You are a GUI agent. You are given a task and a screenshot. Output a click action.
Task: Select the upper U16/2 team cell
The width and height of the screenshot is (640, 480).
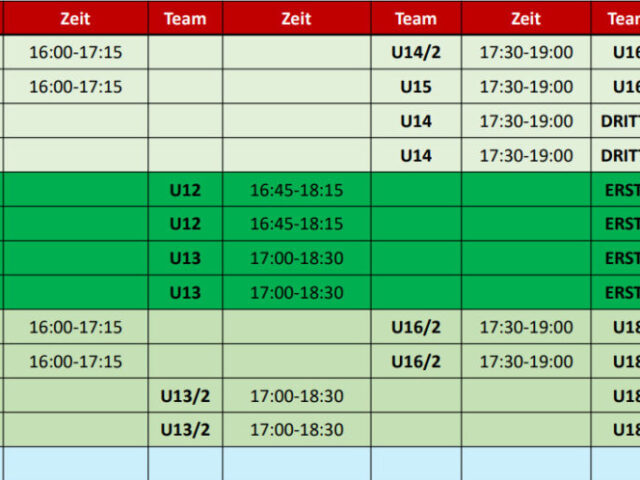tap(416, 327)
